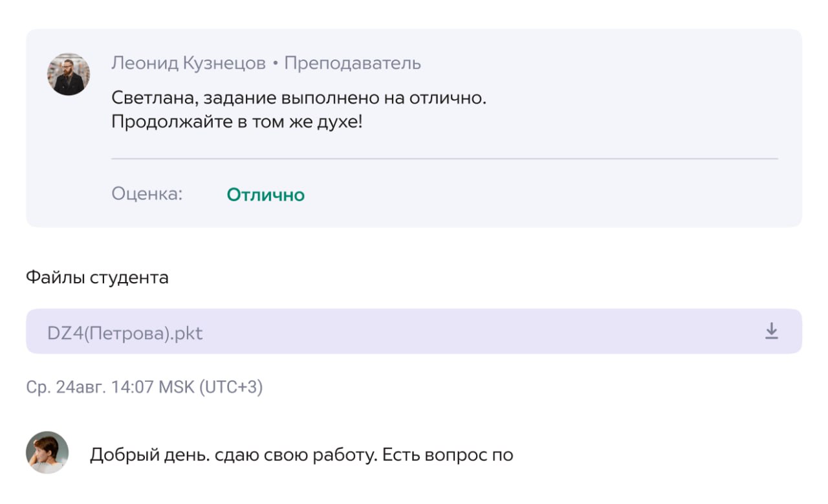
Task: Click the MSK (UTC+3) timezone text
Action: point(211,388)
